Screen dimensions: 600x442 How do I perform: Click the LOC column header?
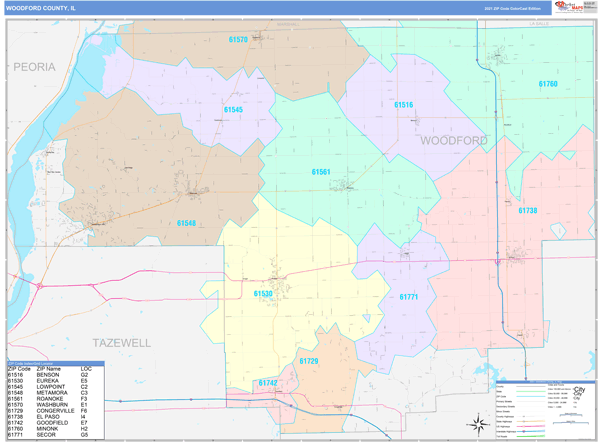pos(86,369)
